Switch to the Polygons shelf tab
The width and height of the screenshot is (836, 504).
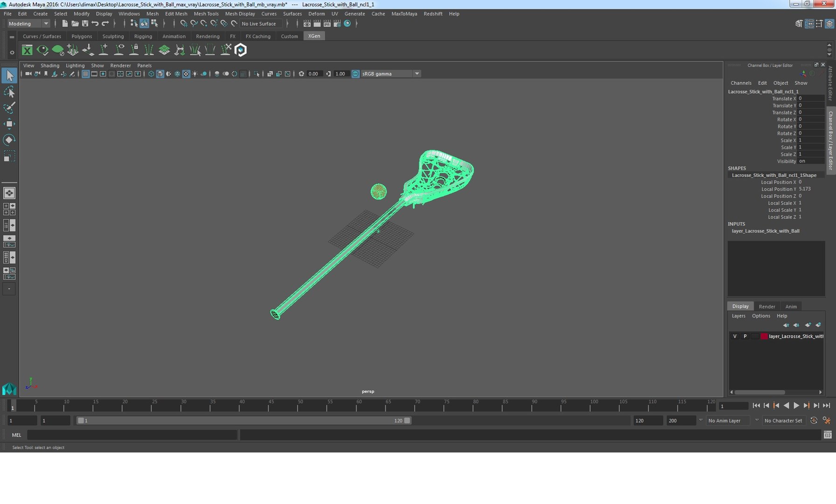(82, 36)
